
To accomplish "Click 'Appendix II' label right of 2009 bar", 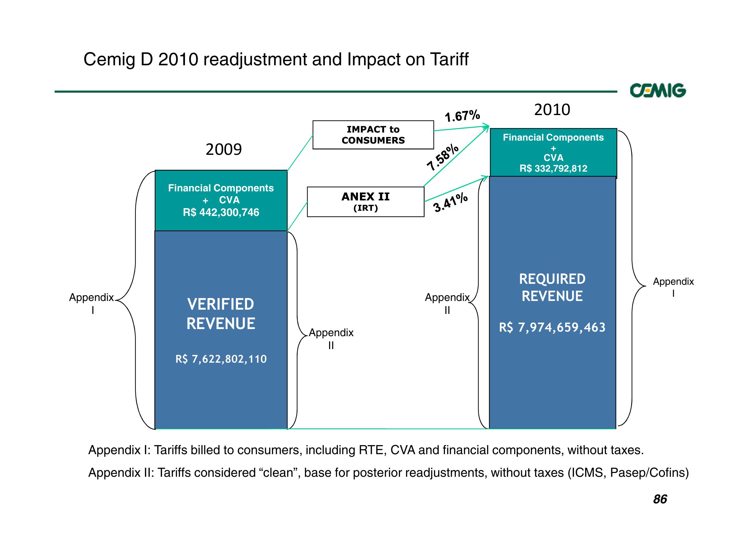I will (331, 339).
